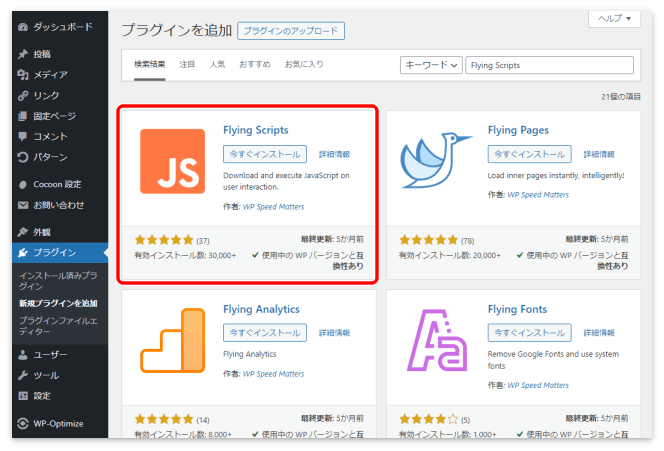The image size is (664, 451).
Task: Click the user icon beside ユーザー
Action: point(23,355)
